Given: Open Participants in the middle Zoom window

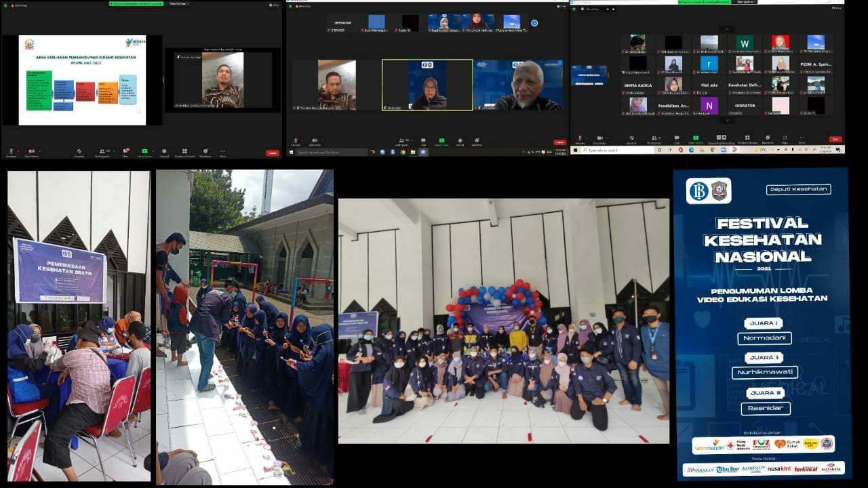Looking at the screenshot, I should point(401,143).
